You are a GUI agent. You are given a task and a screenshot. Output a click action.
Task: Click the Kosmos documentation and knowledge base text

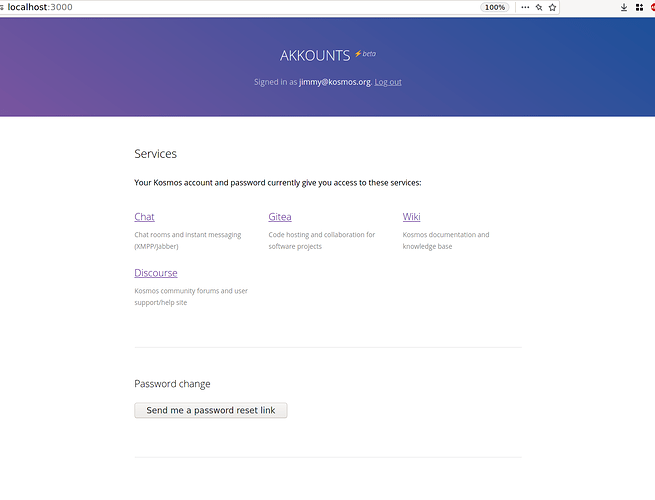pos(446,240)
